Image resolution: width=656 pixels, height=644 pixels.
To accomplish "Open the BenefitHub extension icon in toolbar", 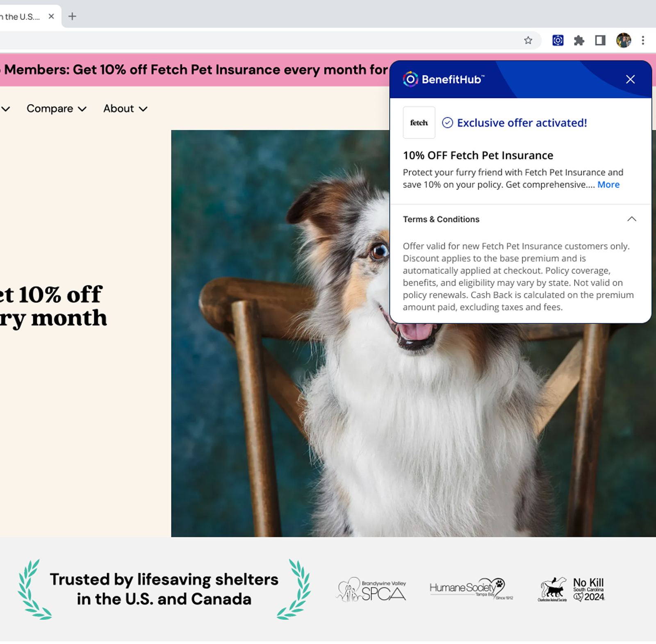I will tap(558, 40).
